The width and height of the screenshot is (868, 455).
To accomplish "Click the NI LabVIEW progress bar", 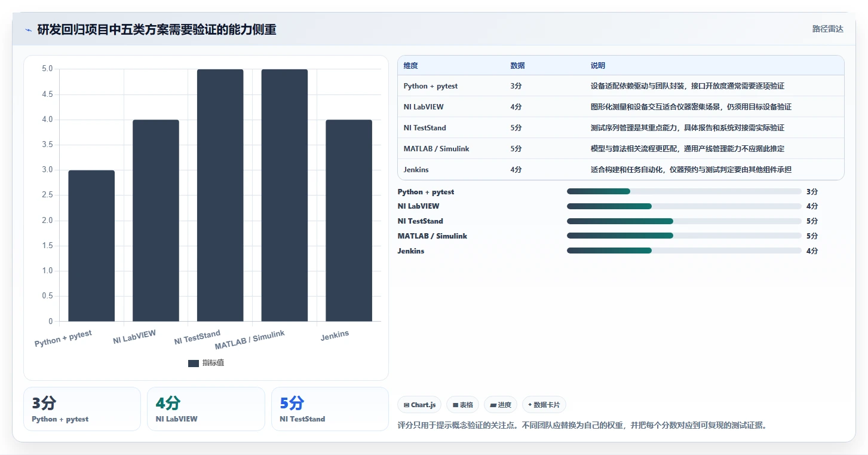I will 684,206.
